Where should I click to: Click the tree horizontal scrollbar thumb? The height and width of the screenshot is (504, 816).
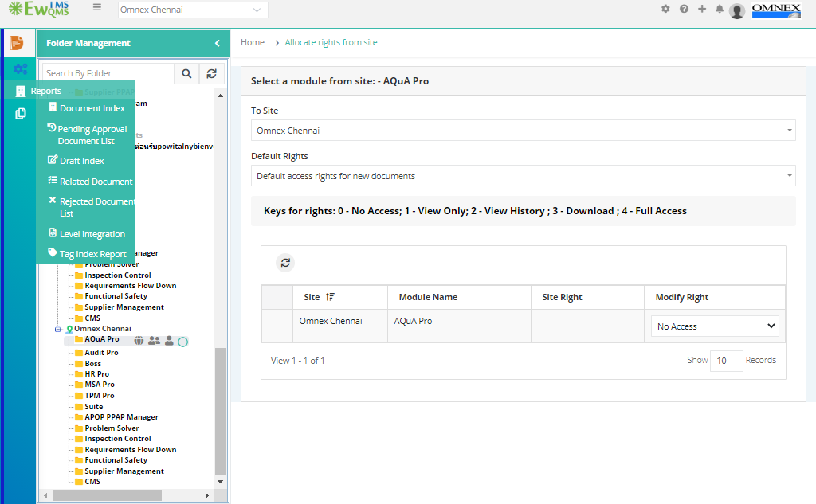(x=107, y=495)
